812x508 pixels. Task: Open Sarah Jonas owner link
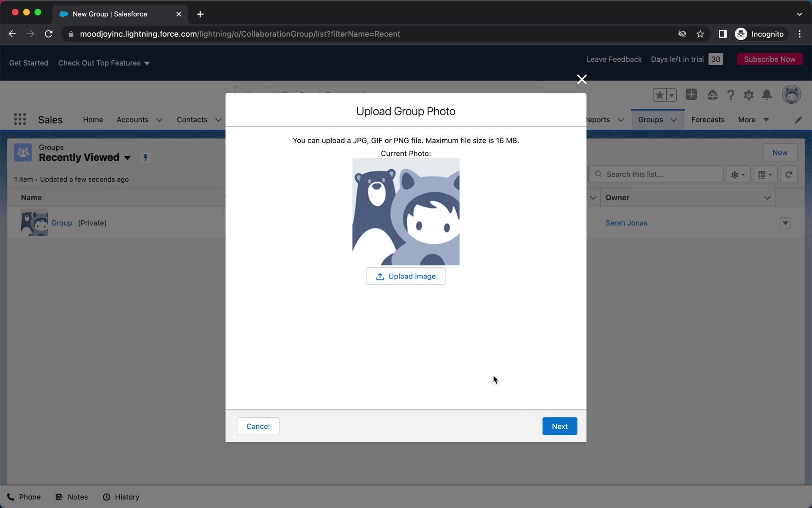(626, 223)
